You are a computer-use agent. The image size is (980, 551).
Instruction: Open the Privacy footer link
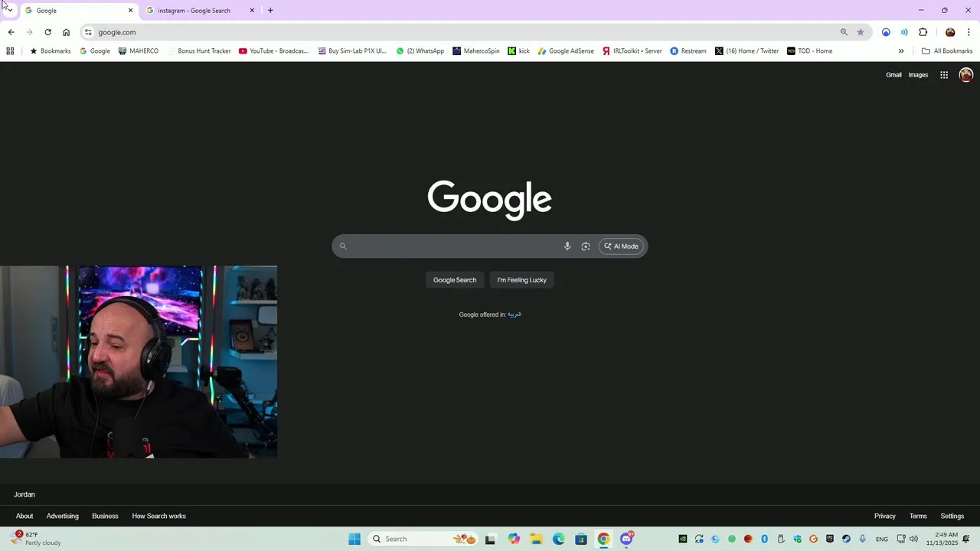pos(885,516)
